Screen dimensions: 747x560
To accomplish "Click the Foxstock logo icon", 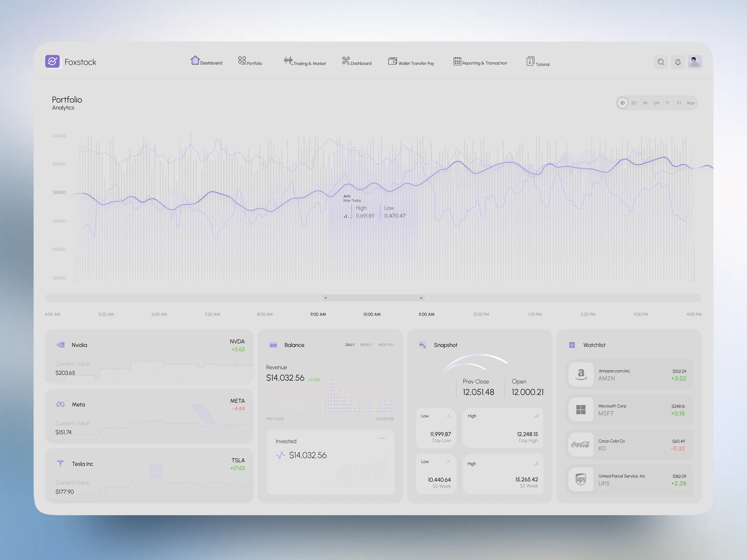I will 52,61.
